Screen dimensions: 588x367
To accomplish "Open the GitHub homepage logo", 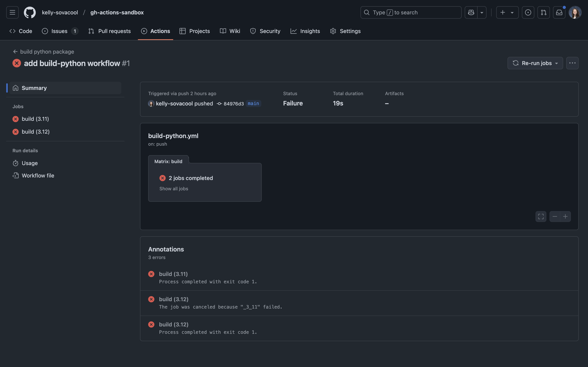I will click(30, 12).
